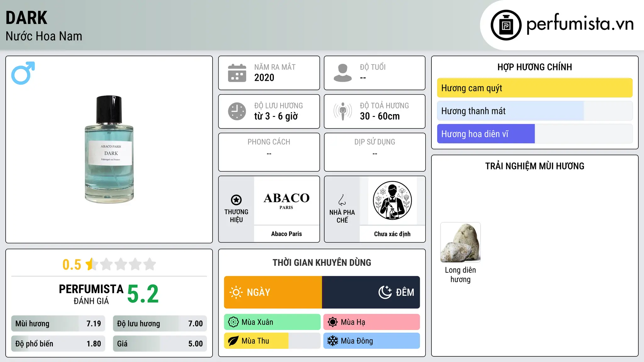Click the 30 - 60cm sillage value
The width and height of the screenshot is (644, 362).
pos(380,116)
